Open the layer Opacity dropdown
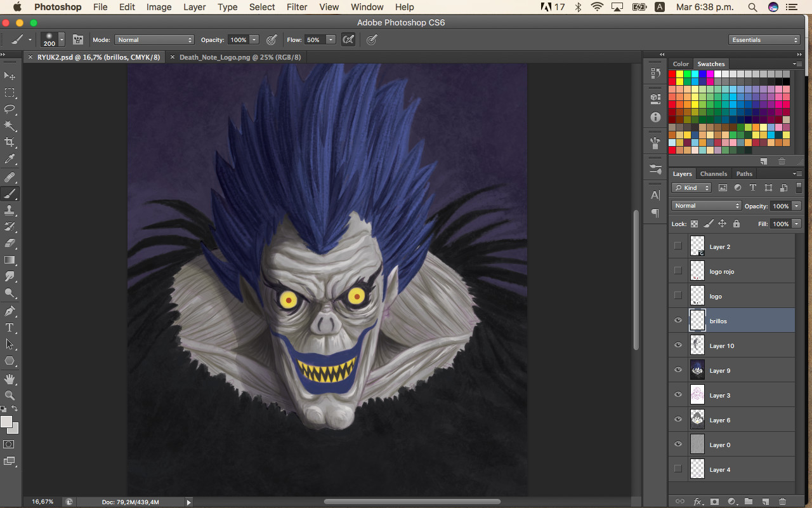This screenshot has height=508, width=812. coord(797,206)
